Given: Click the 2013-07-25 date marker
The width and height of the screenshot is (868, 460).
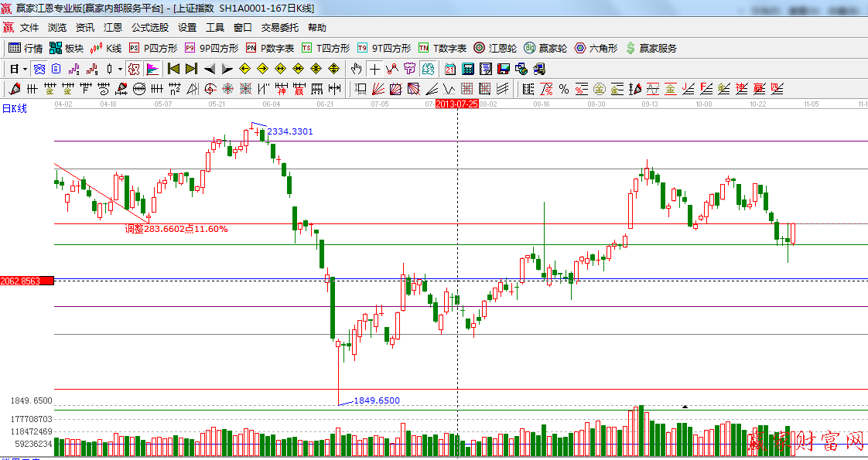Looking at the screenshot, I should pyautogui.click(x=456, y=103).
